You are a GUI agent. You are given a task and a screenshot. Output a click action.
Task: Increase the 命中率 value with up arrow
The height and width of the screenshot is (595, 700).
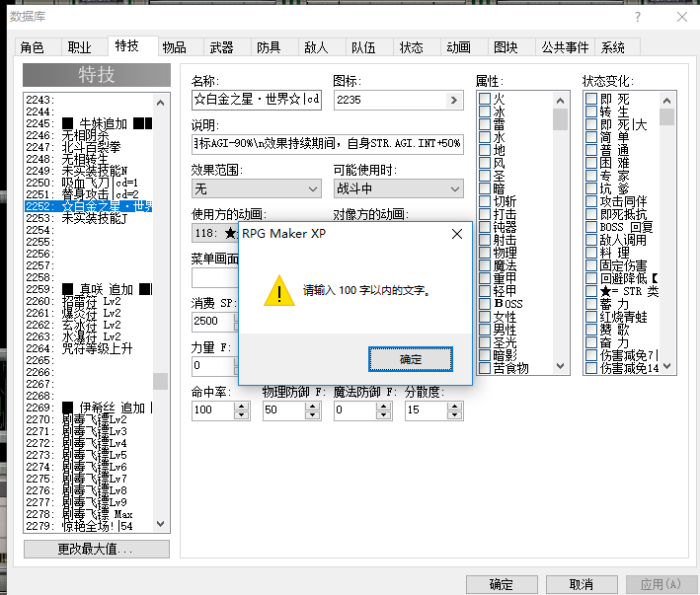pos(242,406)
